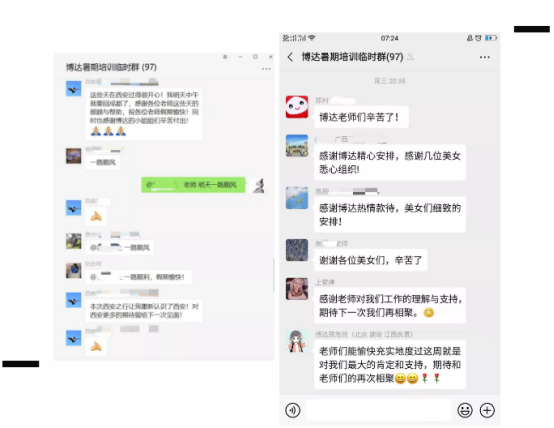Tap the mobile group title 博达暑期培训临时群(97)

(352, 57)
